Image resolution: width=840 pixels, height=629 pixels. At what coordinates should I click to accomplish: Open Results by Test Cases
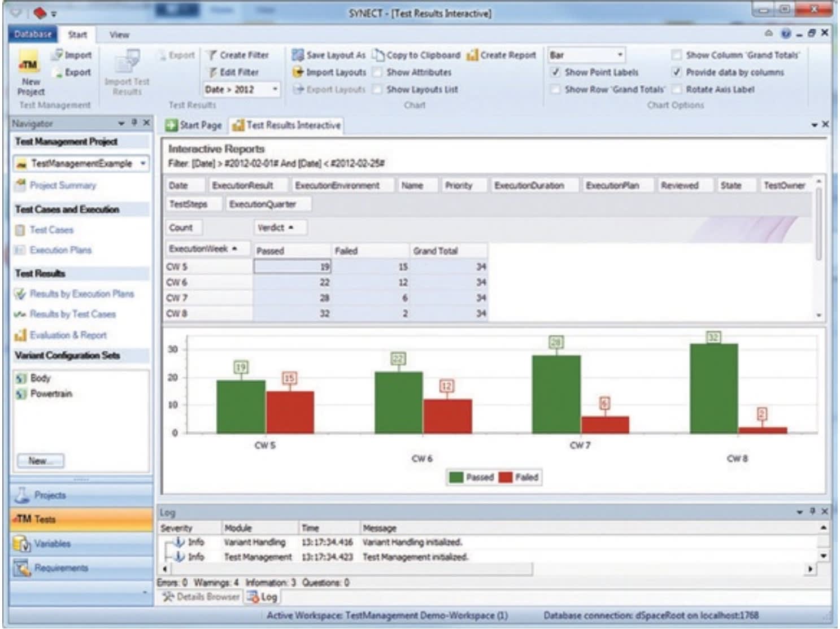click(x=72, y=314)
